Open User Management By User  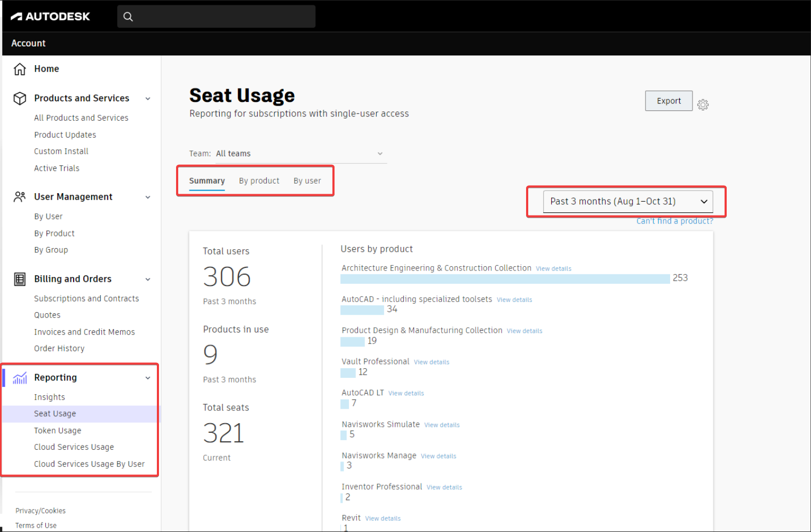click(x=49, y=217)
